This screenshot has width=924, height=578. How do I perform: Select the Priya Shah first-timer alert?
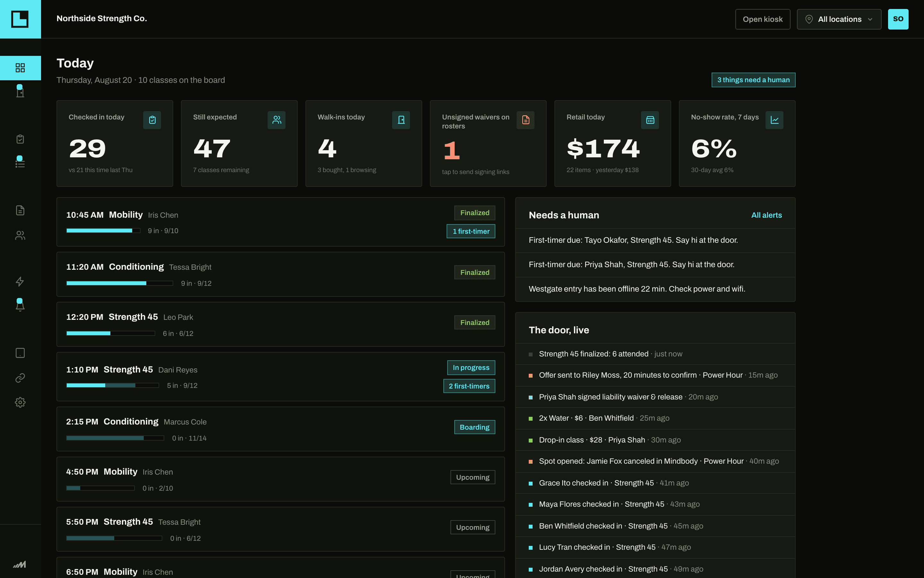[655, 265]
